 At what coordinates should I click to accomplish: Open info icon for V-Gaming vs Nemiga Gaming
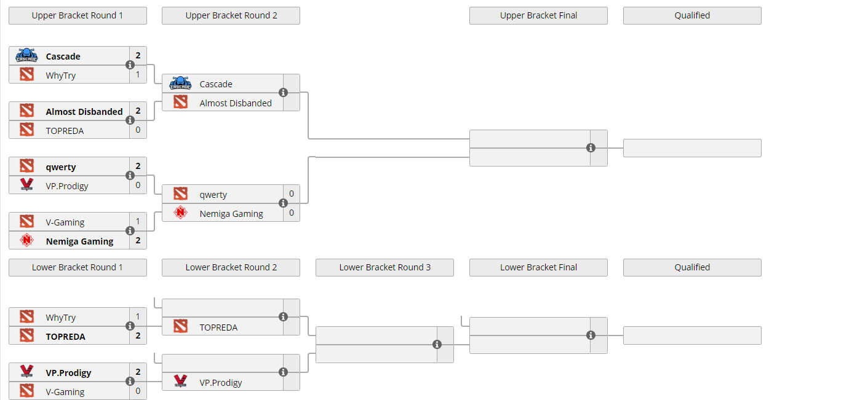[130, 231]
